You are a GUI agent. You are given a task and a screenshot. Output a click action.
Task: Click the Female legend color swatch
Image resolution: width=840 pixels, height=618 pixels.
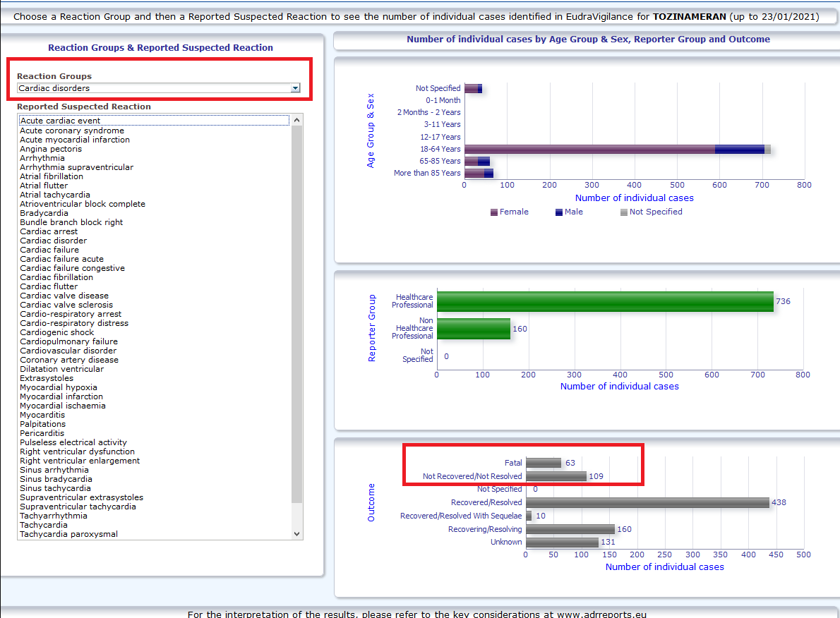[494, 212]
